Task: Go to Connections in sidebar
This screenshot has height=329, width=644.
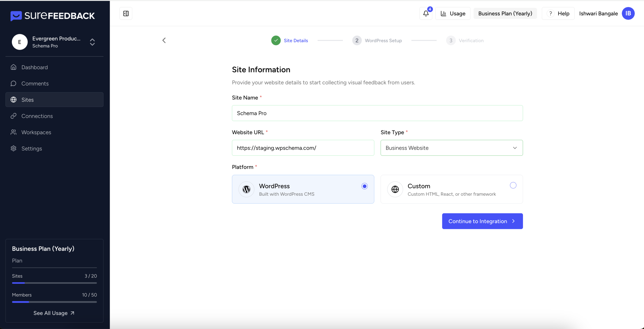Action: click(x=37, y=116)
